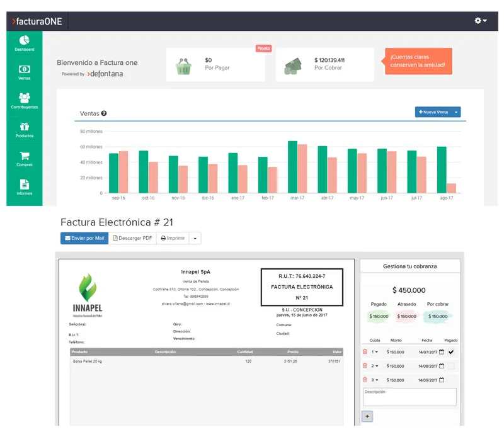Click the 'sep-16' axis label

pyautogui.click(x=118, y=198)
